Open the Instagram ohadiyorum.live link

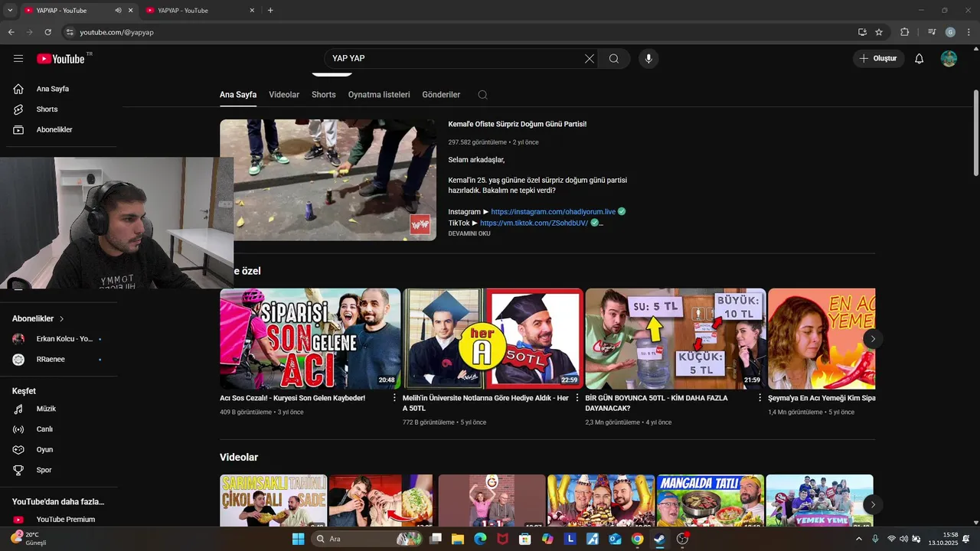click(x=554, y=211)
